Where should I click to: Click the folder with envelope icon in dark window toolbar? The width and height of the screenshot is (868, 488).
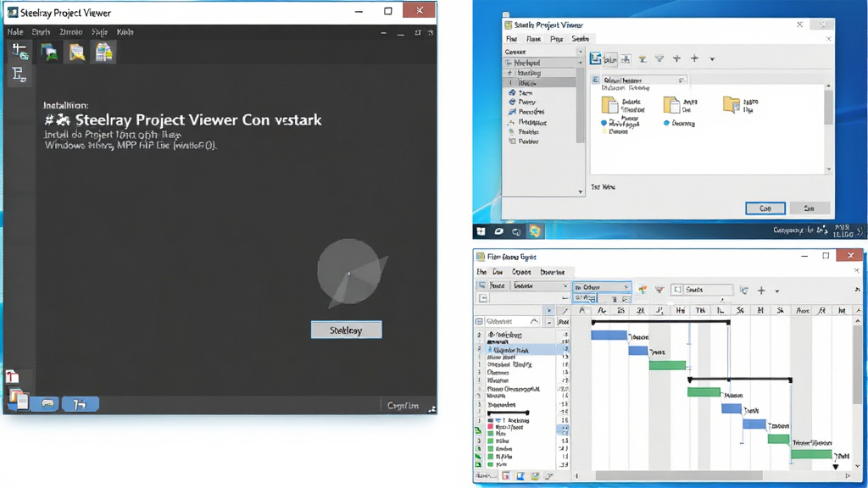click(x=76, y=53)
